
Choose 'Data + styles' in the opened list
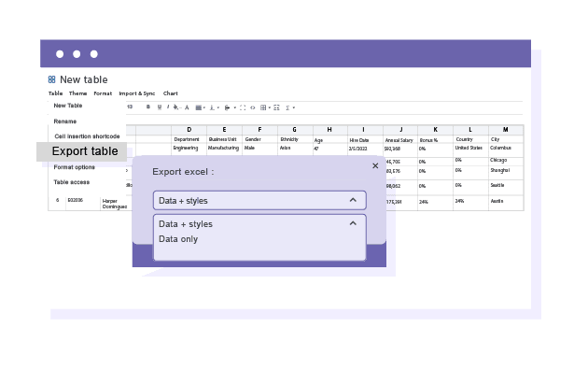(x=186, y=224)
